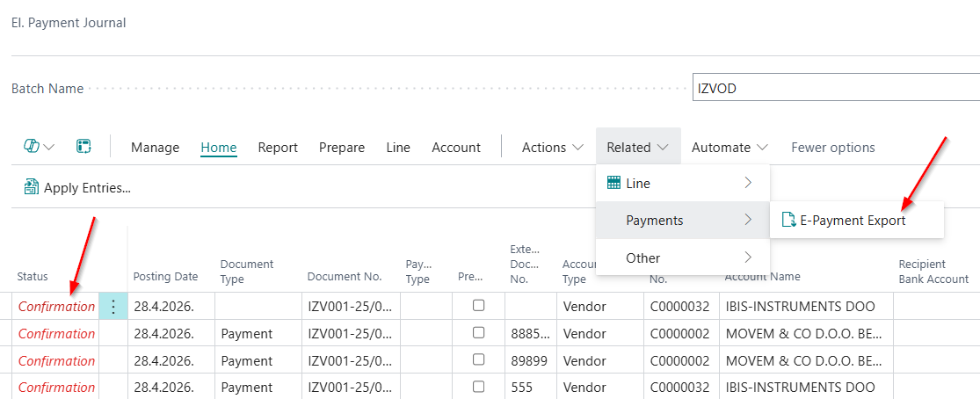
Task: Click Confirmation status in the 555 row
Action: pyautogui.click(x=57, y=387)
